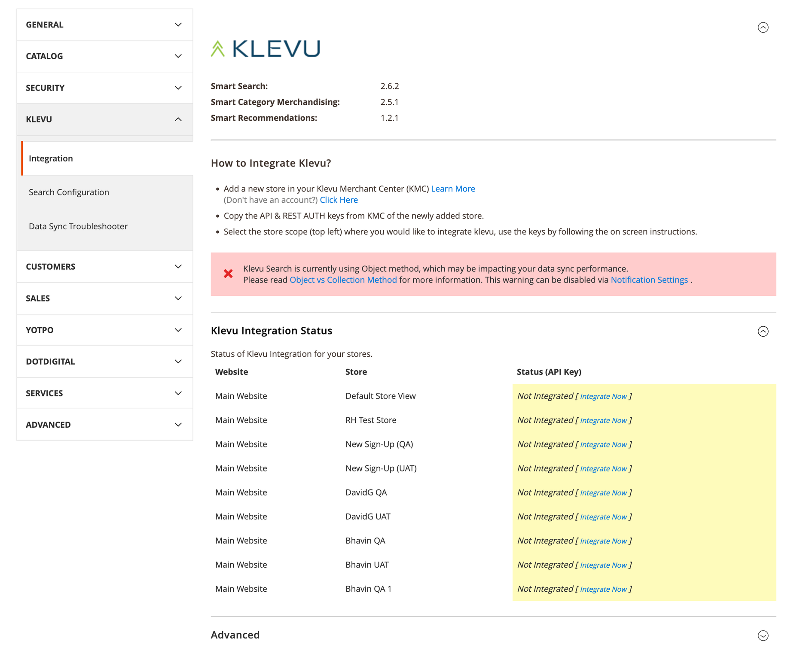Expand the DOTDIGITAL settings group
Image resolution: width=794 pixels, height=672 pixels.
point(105,362)
